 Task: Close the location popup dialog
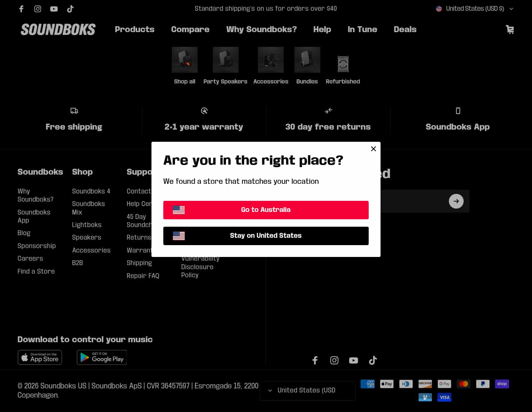click(x=374, y=148)
